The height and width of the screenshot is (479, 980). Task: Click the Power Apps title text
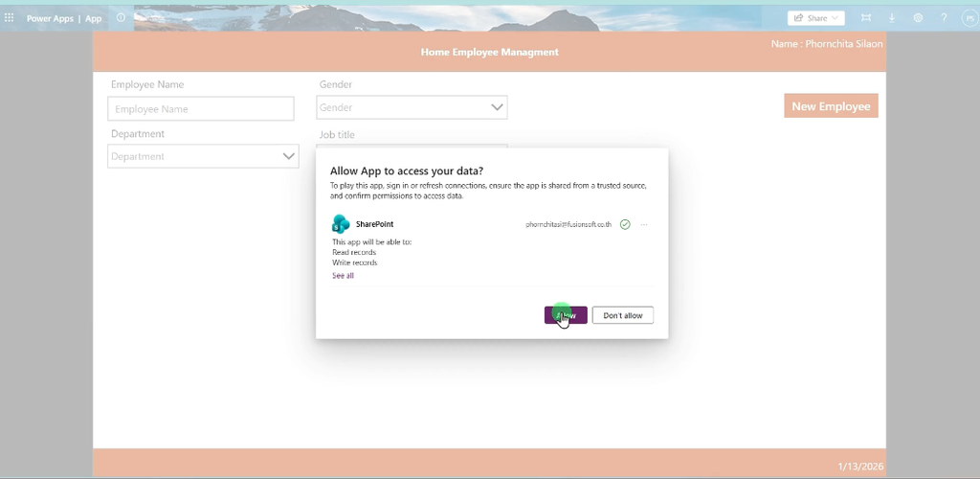(50, 19)
